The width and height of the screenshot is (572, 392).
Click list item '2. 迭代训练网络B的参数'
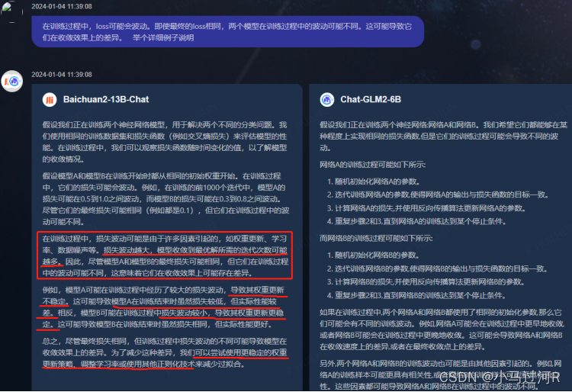pos(438,268)
